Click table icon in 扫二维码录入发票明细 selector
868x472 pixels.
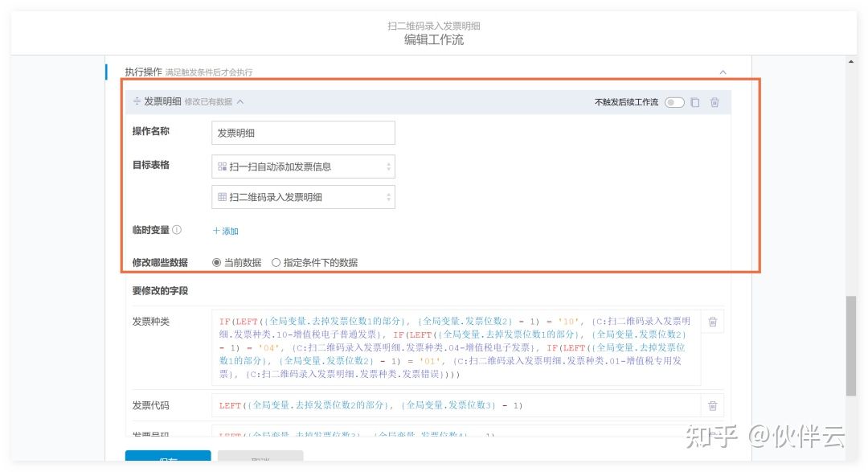click(223, 197)
